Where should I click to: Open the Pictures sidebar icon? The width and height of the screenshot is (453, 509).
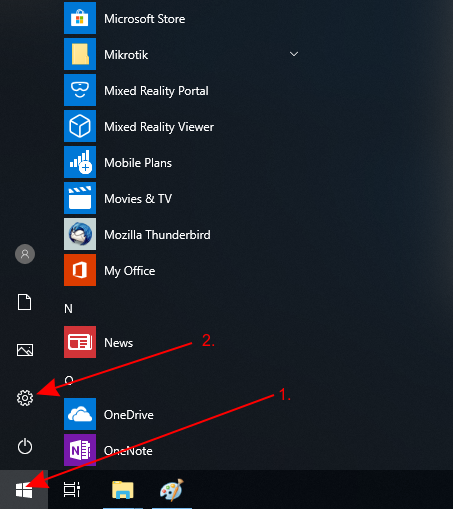point(25,350)
